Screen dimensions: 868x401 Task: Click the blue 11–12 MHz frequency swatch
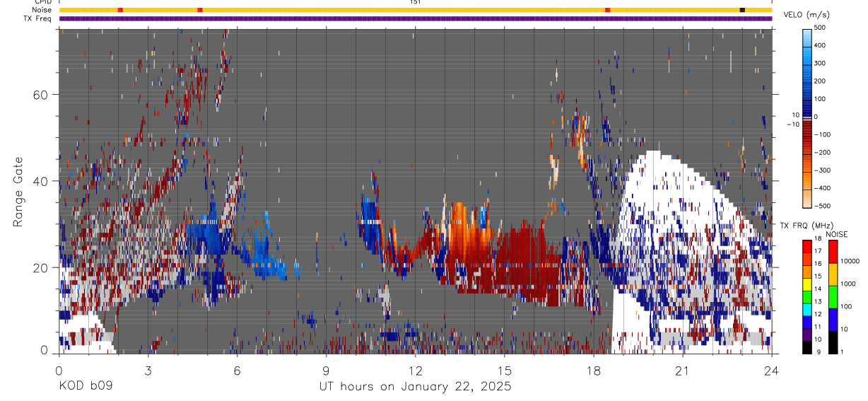(x=807, y=322)
